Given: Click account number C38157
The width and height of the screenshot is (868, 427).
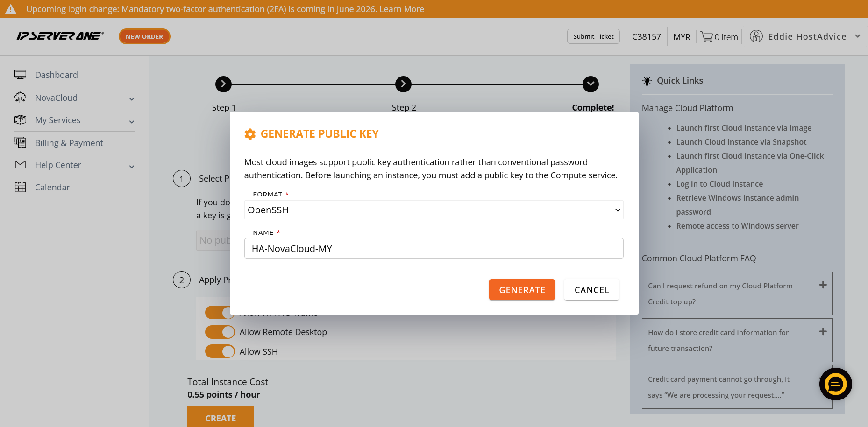Looking at the screenshot, I should point(647,37).
